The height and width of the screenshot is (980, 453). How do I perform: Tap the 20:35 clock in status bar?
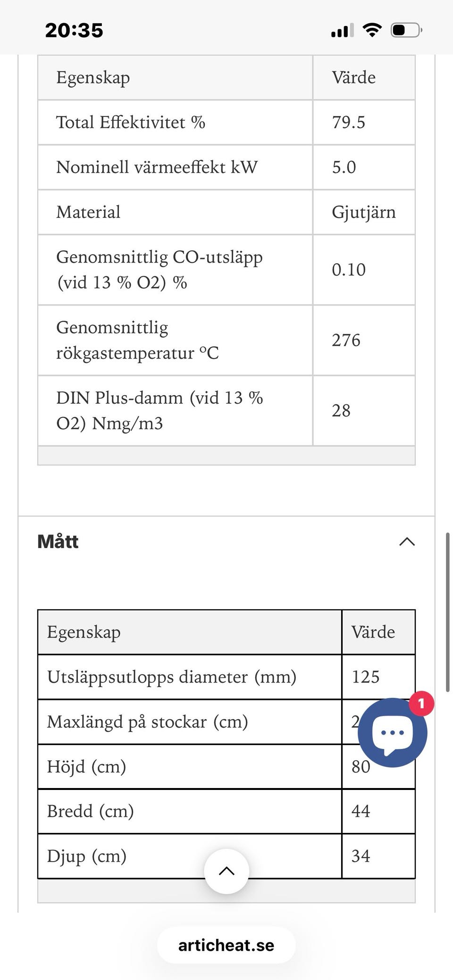coord(74,31)
